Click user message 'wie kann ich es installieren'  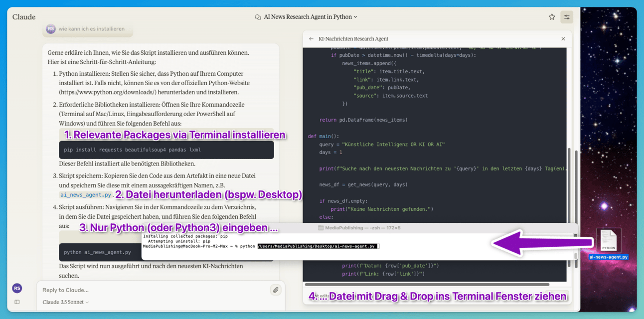pyautogui.click(x=92, y=29)
